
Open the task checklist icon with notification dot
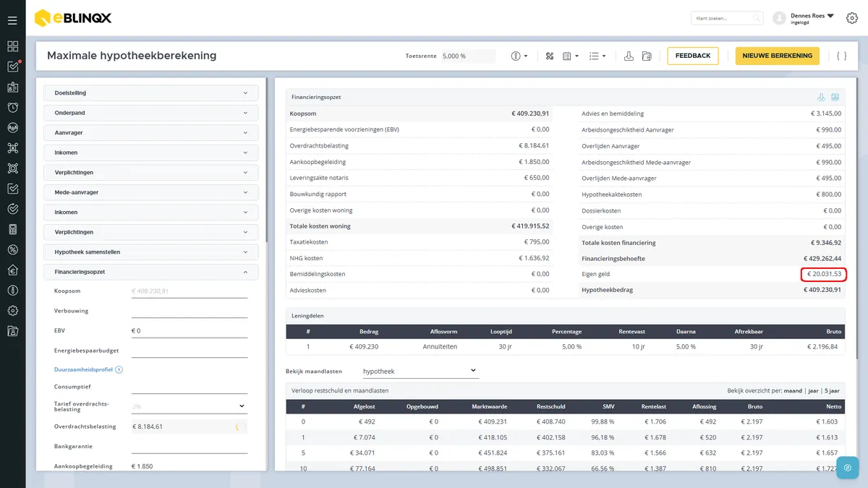(13, 67)
